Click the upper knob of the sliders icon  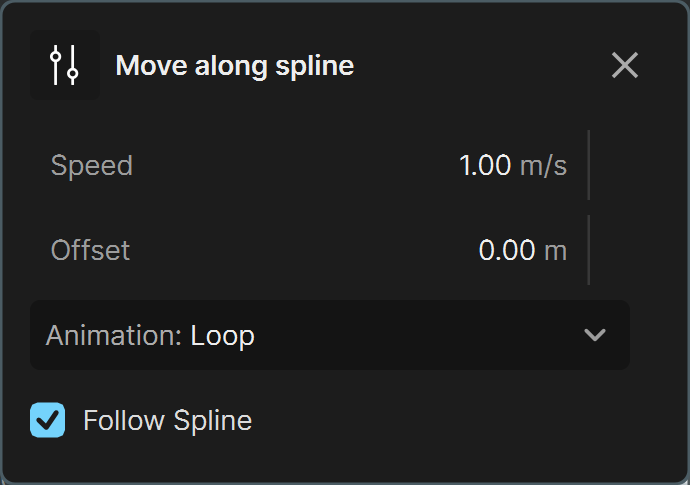55,56
